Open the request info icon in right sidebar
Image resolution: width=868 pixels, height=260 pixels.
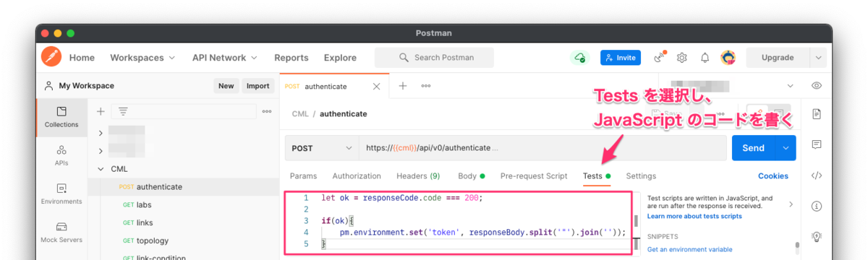tap(817, 206)
